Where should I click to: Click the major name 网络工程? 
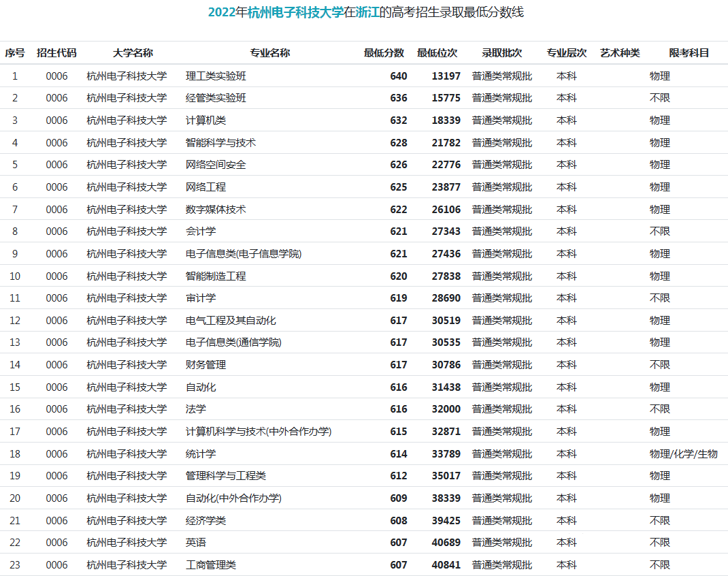[205, 187]
